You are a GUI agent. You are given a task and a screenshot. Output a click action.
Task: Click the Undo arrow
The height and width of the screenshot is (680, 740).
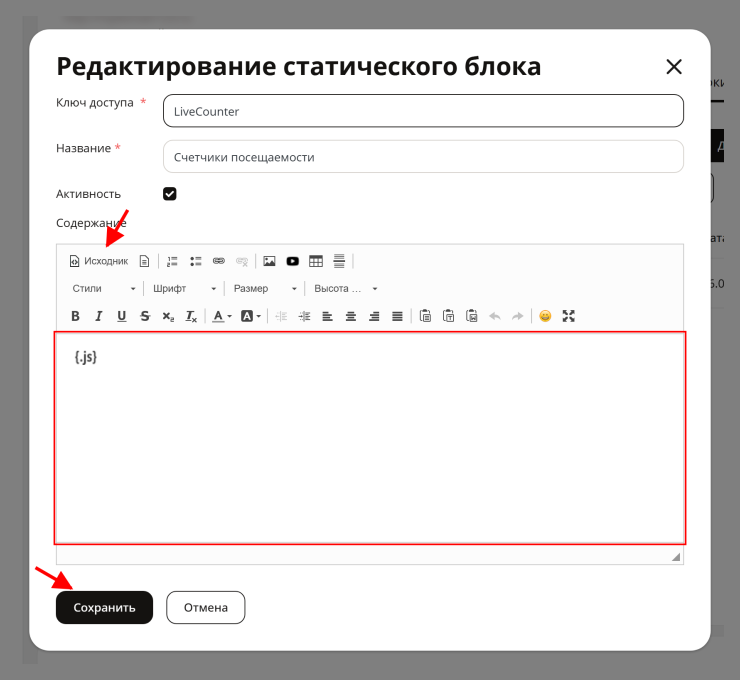(495, 316)
